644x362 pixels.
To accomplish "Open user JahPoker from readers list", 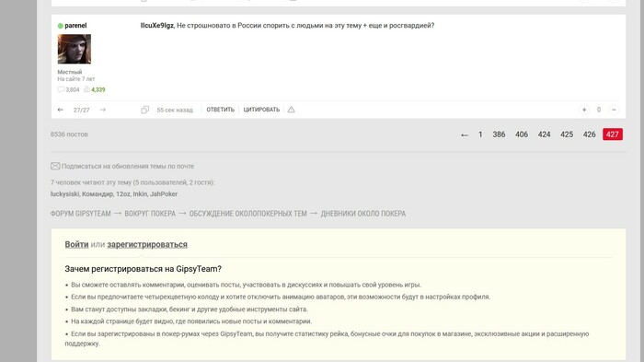I will [x=164, y=193].
